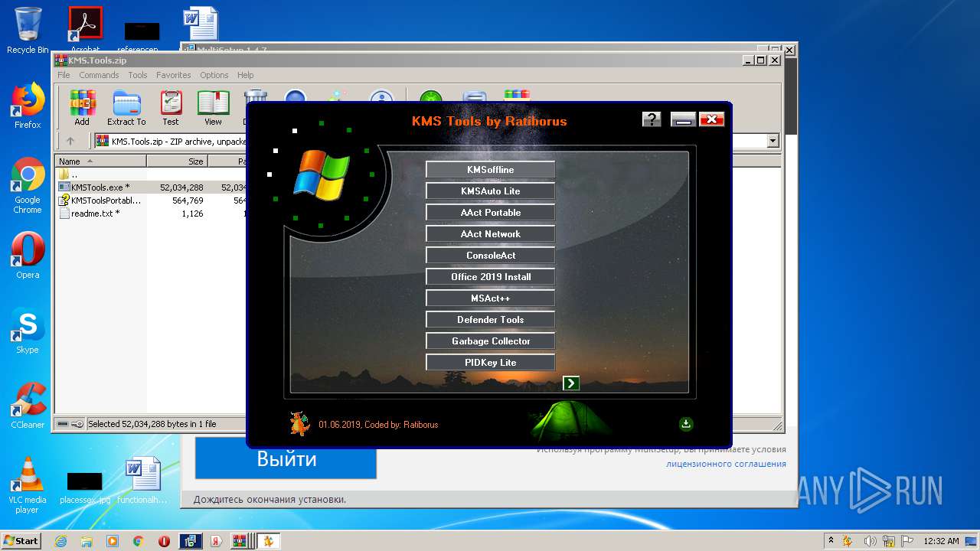Open Windows Media Player from taskbar
Screen dimensions: 980x551
[113, 541]
